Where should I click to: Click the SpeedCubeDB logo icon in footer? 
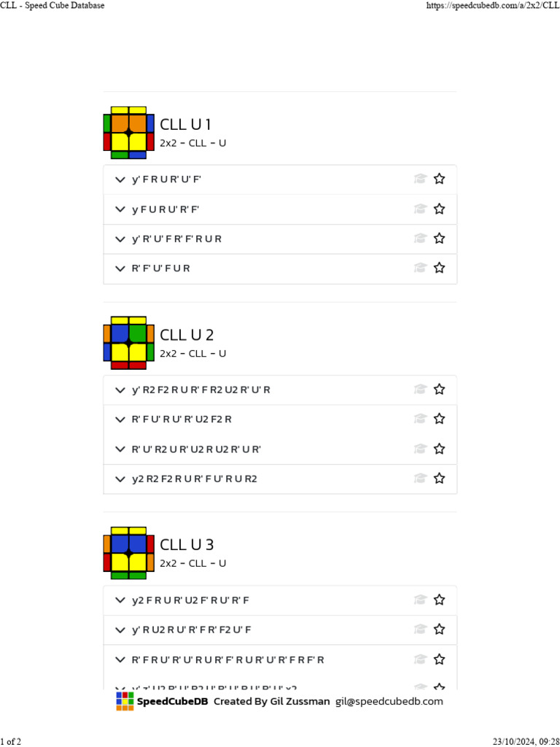pyautogui.click(x=125, y=701)
